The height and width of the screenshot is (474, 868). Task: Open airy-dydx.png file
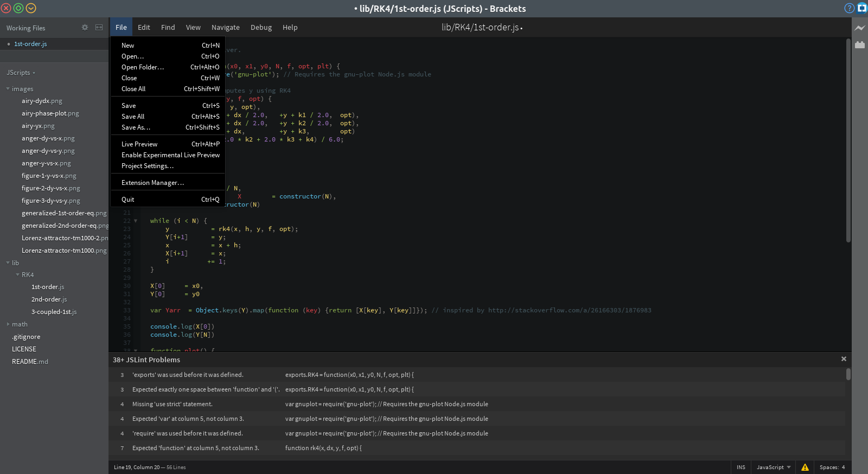(x=42, y=101)
